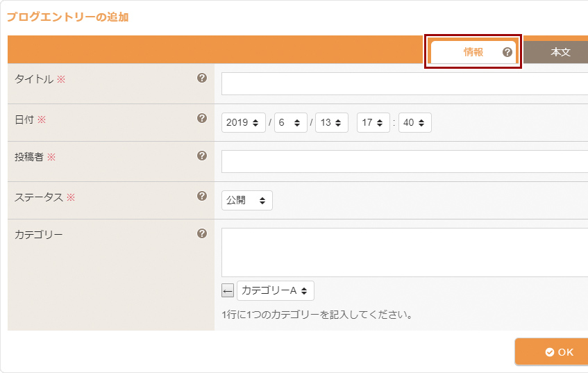The image size is (588, 373).
Task: Open the day dropdown showing 13
Action: coord(332,123)
